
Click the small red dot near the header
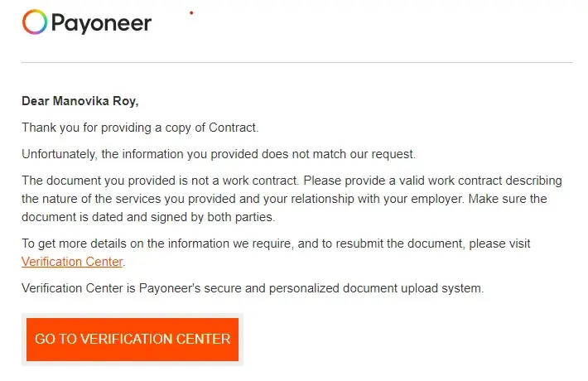click(x=191, y=13)
